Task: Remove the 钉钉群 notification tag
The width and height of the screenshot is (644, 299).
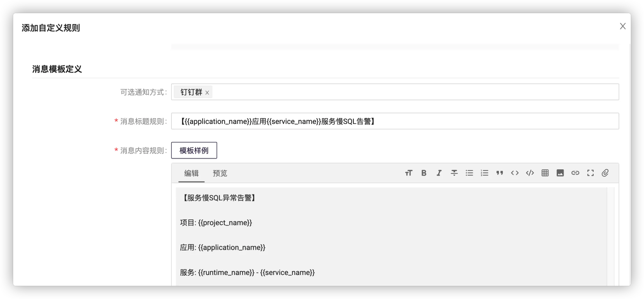Action: point(207,92)
